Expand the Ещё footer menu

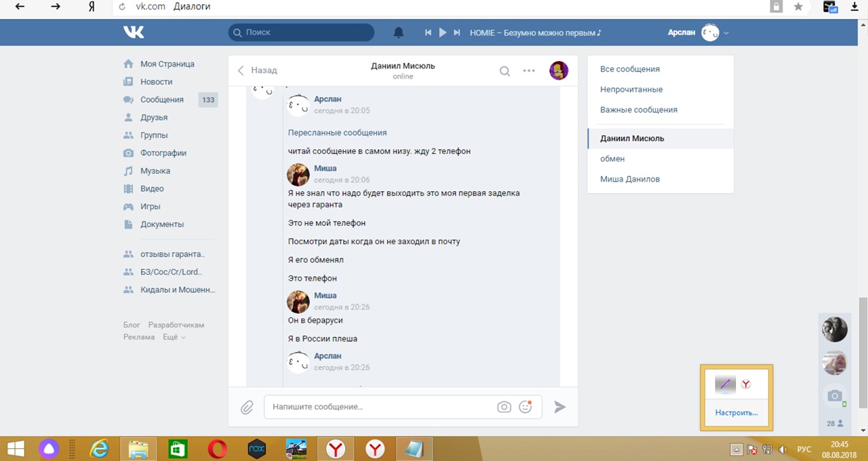pos(174,337)
